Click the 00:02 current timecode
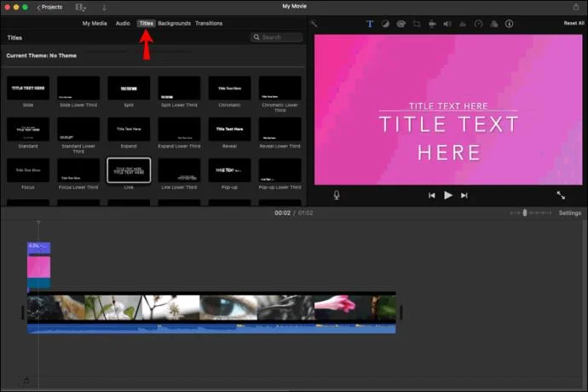Image resolution: width=588 pixels, height=392 pixels. coord(282,213)
